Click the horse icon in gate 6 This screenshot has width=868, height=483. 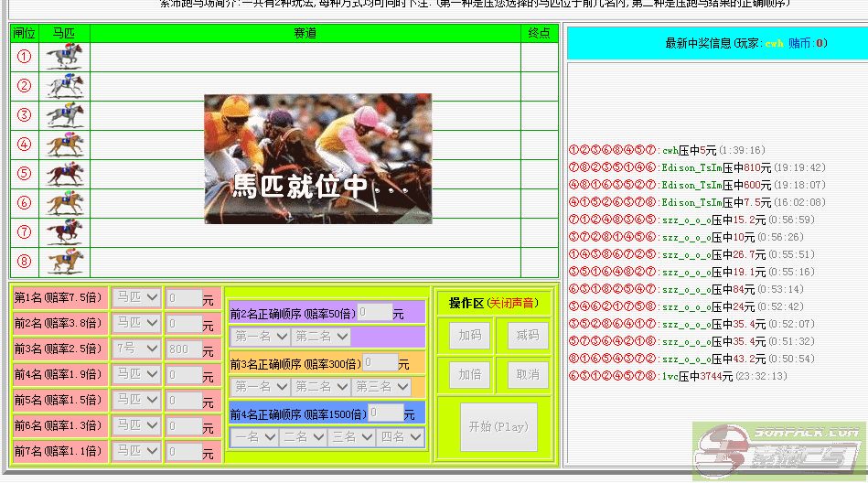click(x=64, y=203)
